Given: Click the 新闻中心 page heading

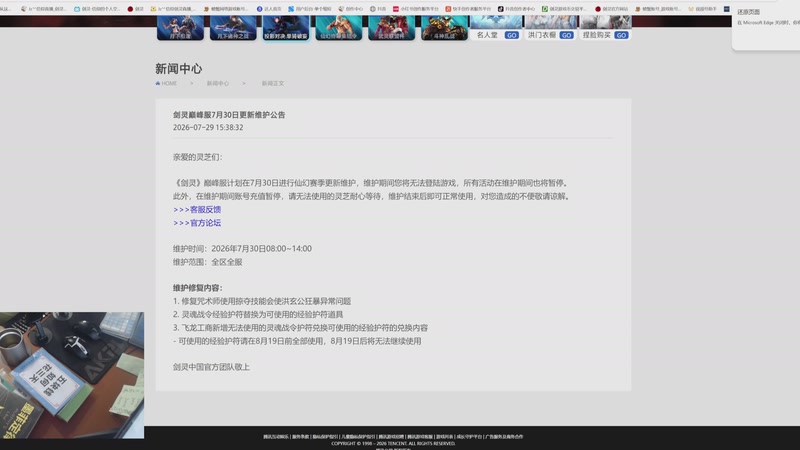Looking at the screenshot, I should pyautogui.click(x=179, y=68).
